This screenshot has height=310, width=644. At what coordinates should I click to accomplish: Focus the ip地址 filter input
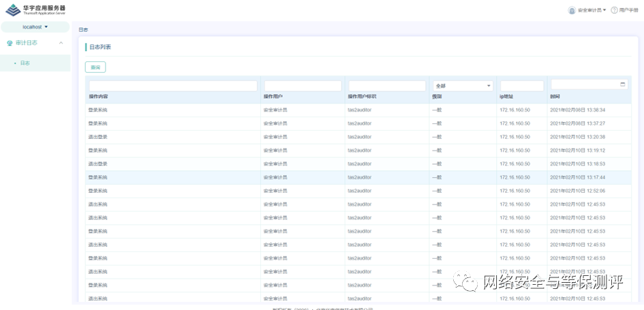(x=521, y=86)
